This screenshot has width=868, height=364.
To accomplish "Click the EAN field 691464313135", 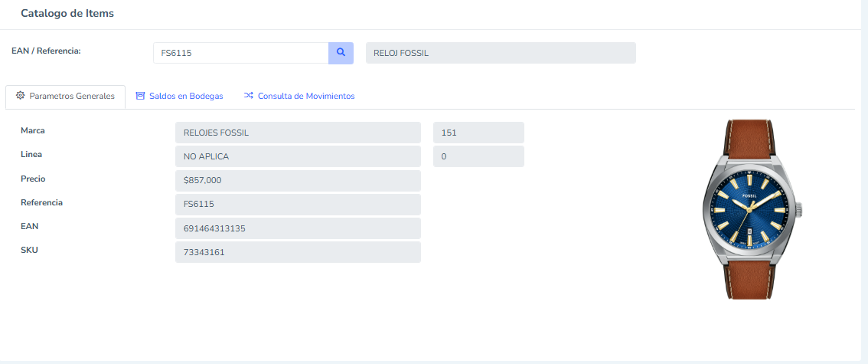I will tap(298, 228).
